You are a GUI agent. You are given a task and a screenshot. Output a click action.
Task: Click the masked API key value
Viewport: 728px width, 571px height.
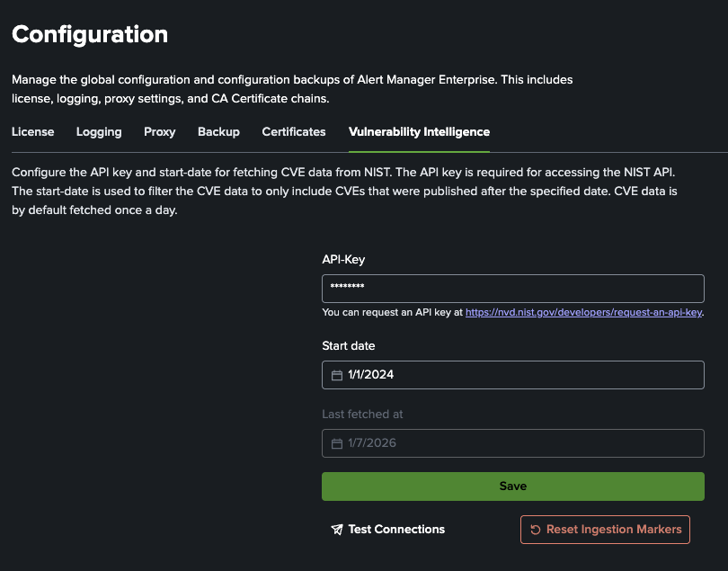coord(346,288)
